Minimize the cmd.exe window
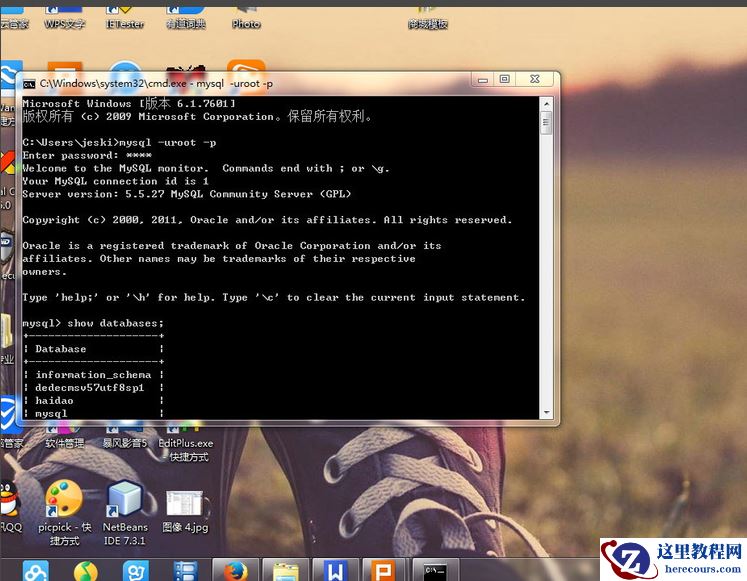 click(483, 80)
